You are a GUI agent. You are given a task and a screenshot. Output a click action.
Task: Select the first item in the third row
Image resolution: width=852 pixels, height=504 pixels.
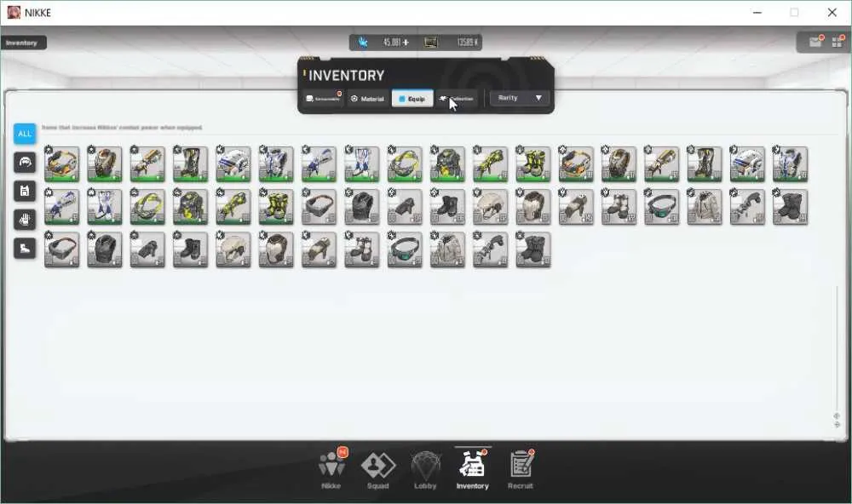pos(61,249)
